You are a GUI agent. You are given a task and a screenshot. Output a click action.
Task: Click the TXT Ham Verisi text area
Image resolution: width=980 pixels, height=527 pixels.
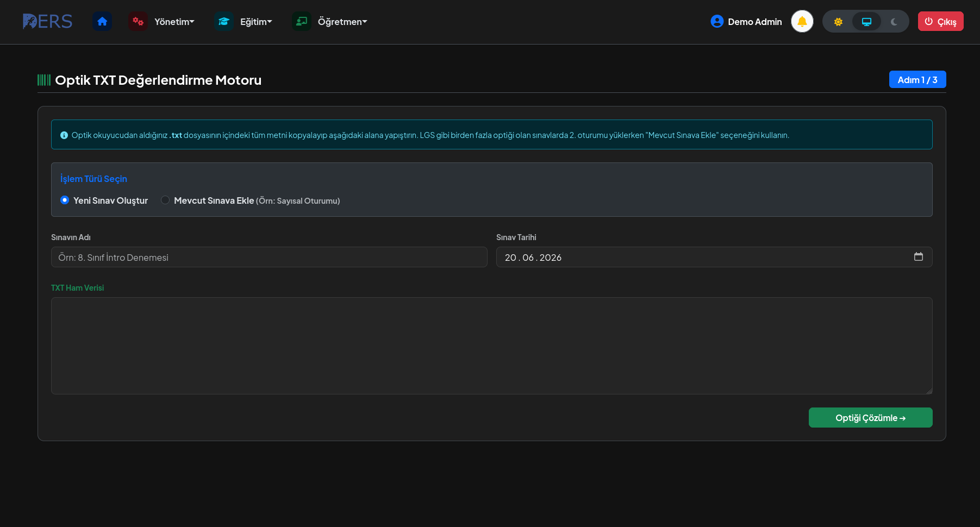pyautogui.click(x=492, y=346)
